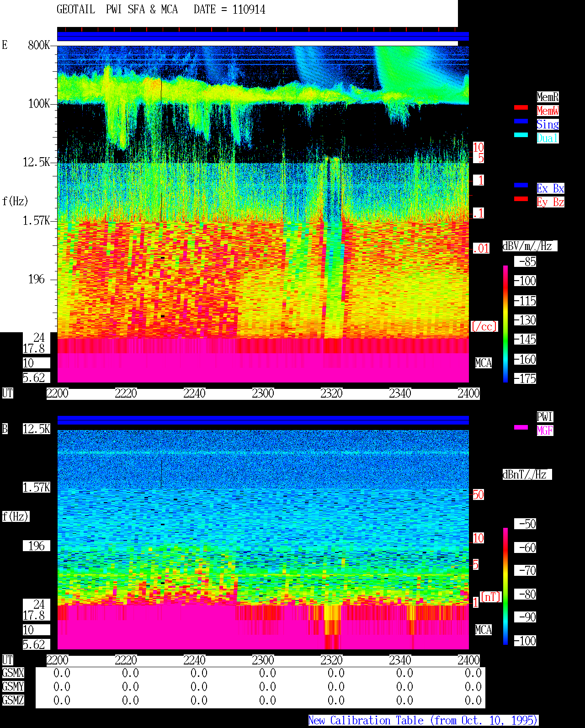Click inside the electric field spectrogram

click(263, 214)
